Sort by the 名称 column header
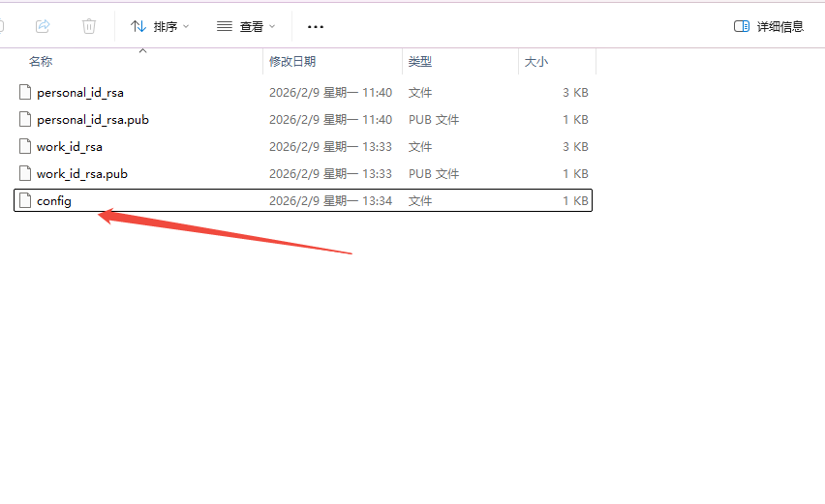Viewport: 825px width, 504px height. pyautogui.click(x=41, y=62)
